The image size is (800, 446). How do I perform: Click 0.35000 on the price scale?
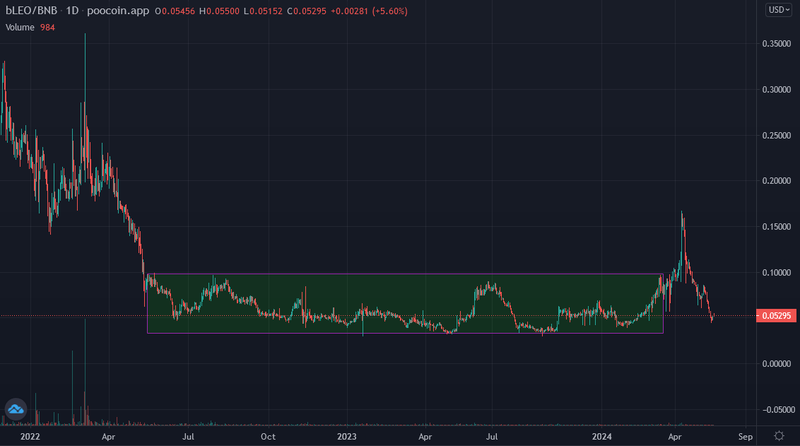776,44
